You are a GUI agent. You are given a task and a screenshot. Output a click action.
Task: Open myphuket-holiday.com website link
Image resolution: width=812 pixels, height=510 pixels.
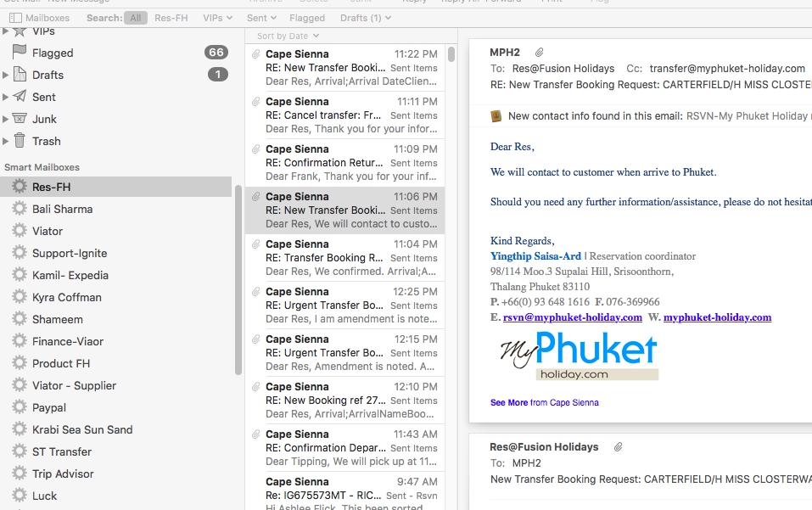717,317
